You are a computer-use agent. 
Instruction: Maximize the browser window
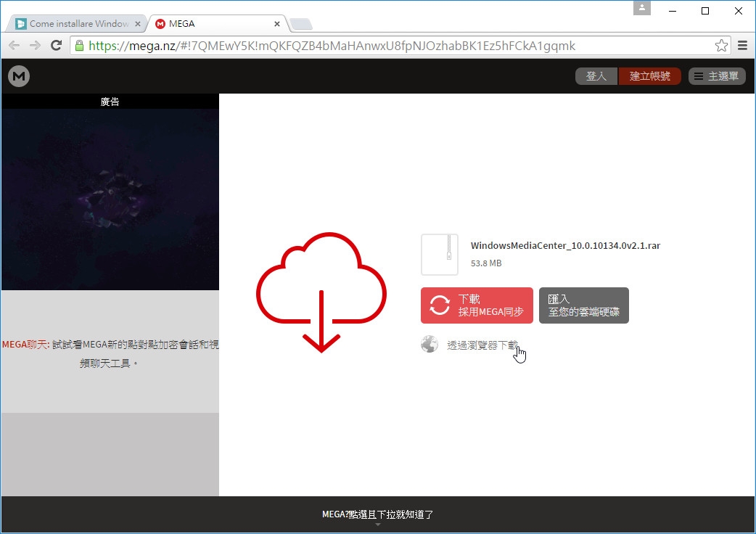(x=705, y=11)
